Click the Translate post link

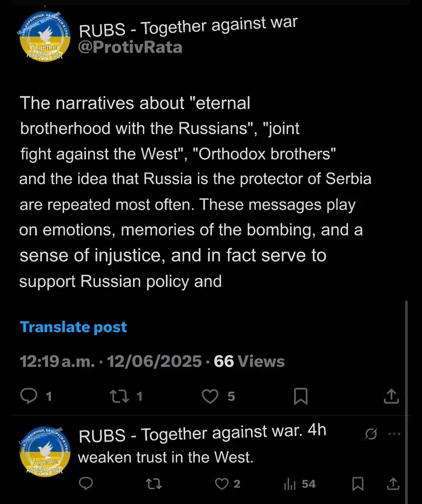tap(73, 327)
